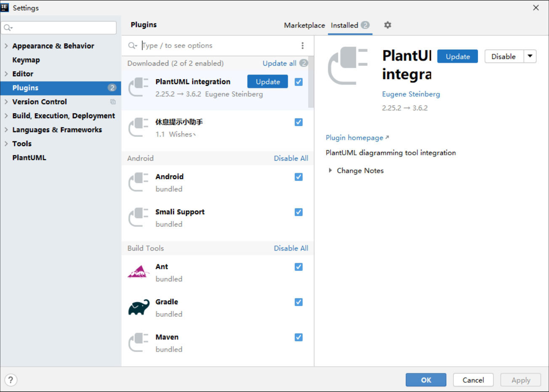Click the Update all link

click(x=280, y=63)
